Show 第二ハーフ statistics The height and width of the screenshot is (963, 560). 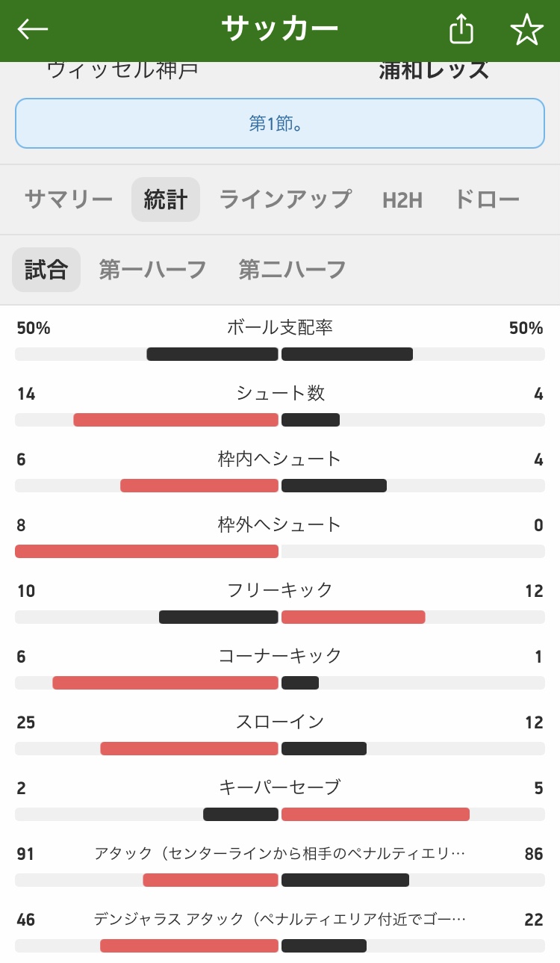[293, 270]
